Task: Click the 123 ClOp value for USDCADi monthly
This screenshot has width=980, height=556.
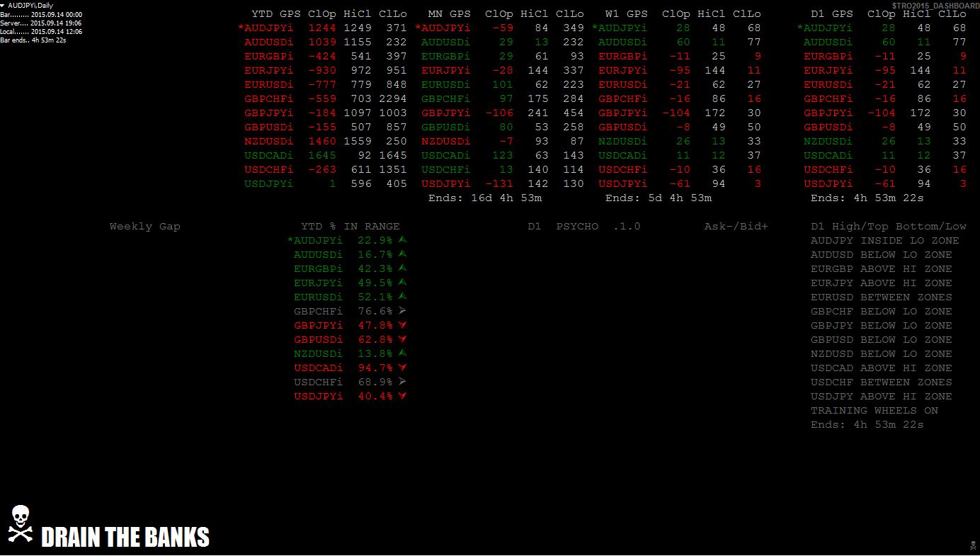Action: 503,156
